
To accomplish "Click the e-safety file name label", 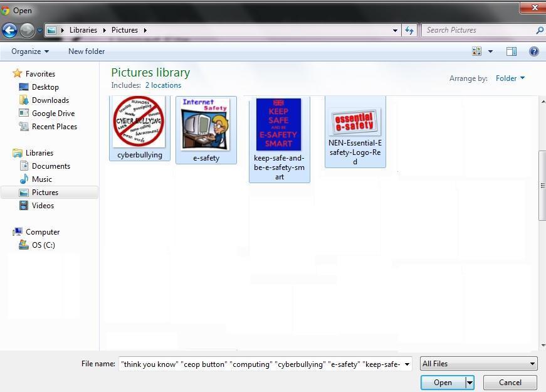I will (206, 158).
